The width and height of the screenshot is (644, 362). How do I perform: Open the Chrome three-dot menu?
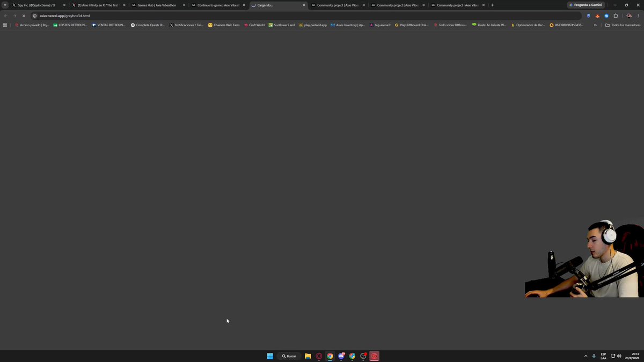tap(638, 16)
